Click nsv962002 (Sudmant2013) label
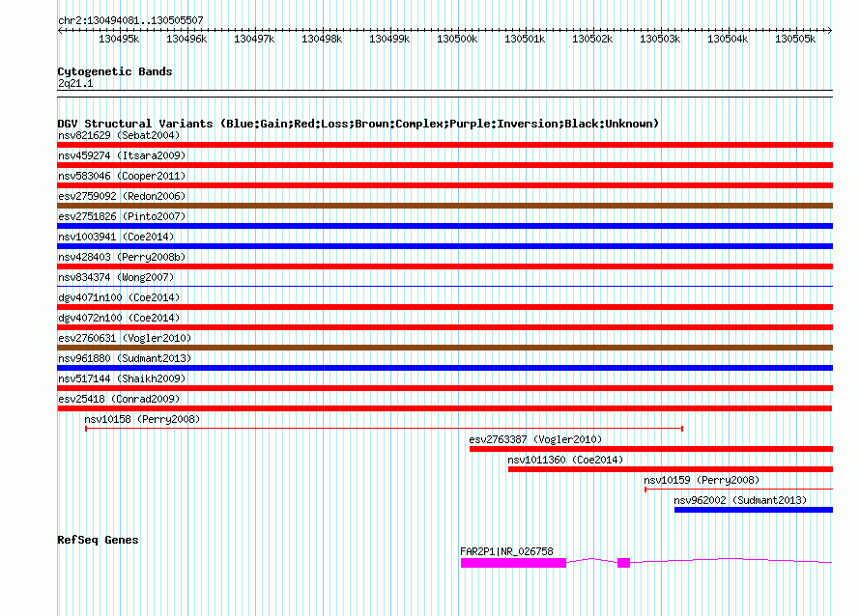Viewport: 860px width, 616px height. (x=740, y=500)
